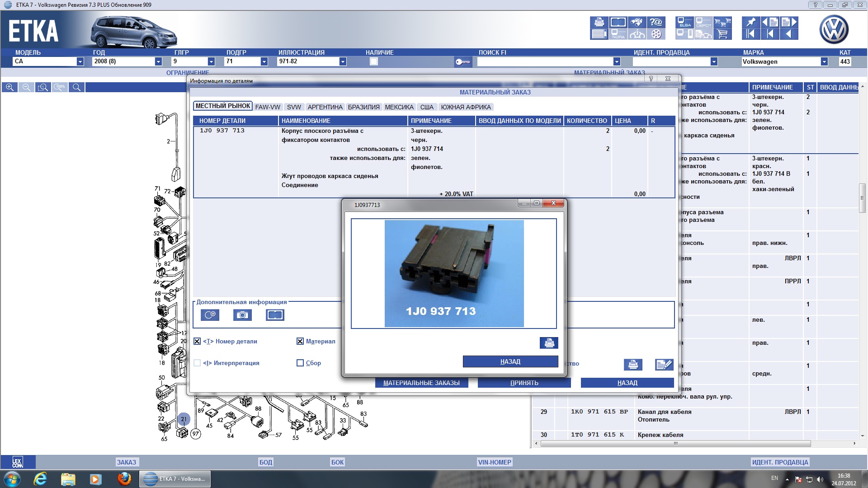Image resolution: width=868 pixels, height=488 pixels.
Task: Click the key icon next to availability field
Action: pos(463,62)
